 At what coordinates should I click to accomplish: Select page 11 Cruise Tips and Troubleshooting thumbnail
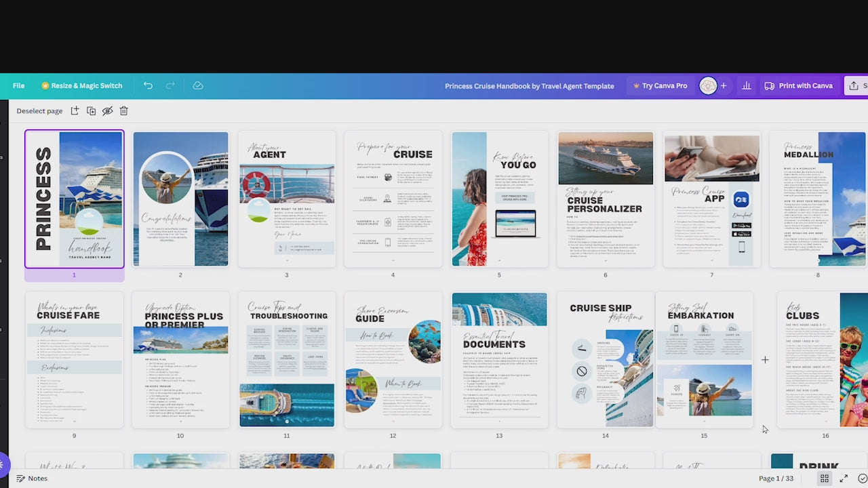[287, 360]
